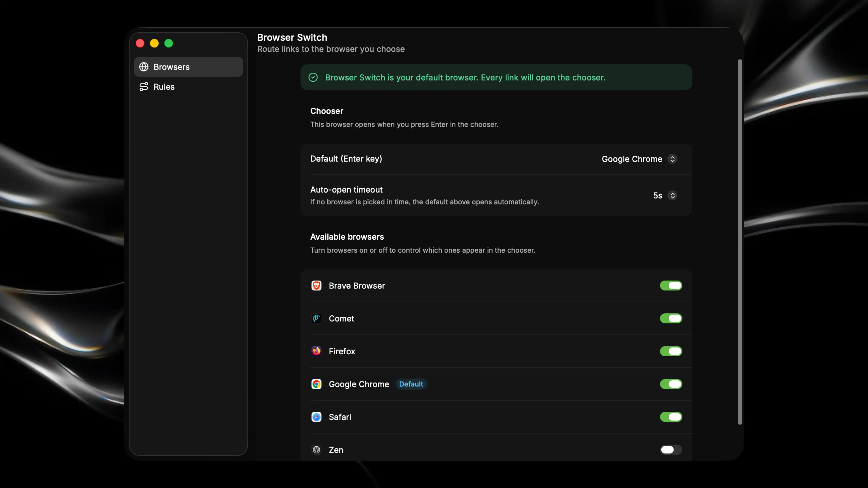The width and height of the screenshot is (868, 488).
Task: Click the Brave Browser name label
Action: click(356, 285)
